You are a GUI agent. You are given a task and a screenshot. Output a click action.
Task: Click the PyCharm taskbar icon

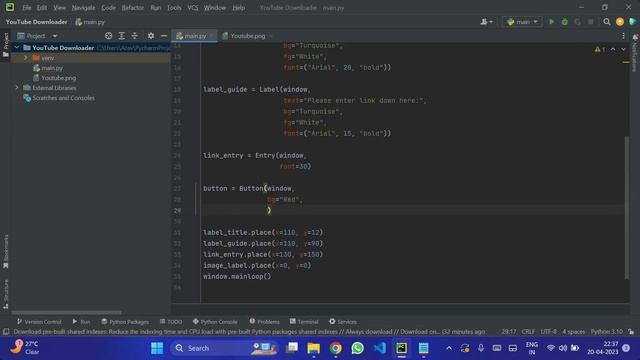(402, 348)
